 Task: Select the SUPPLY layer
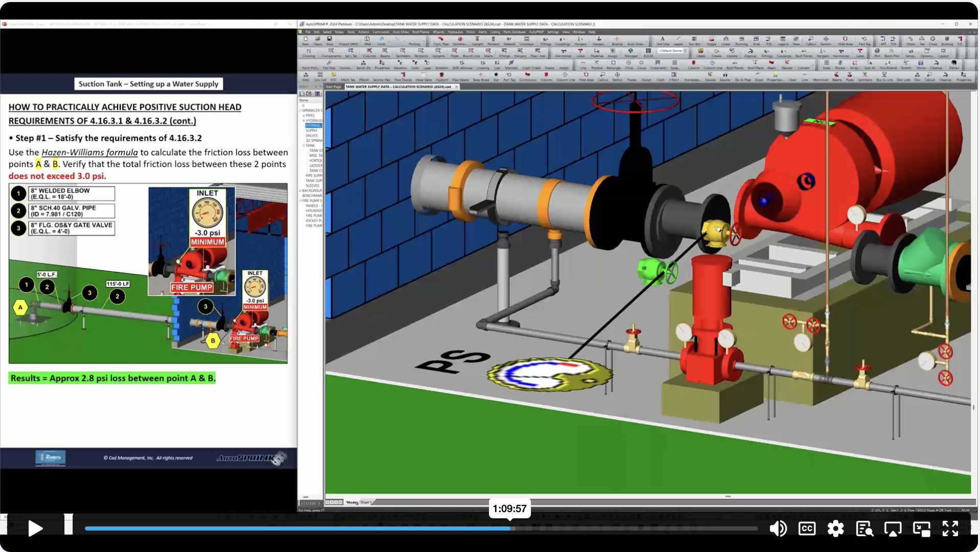[311, 131]
